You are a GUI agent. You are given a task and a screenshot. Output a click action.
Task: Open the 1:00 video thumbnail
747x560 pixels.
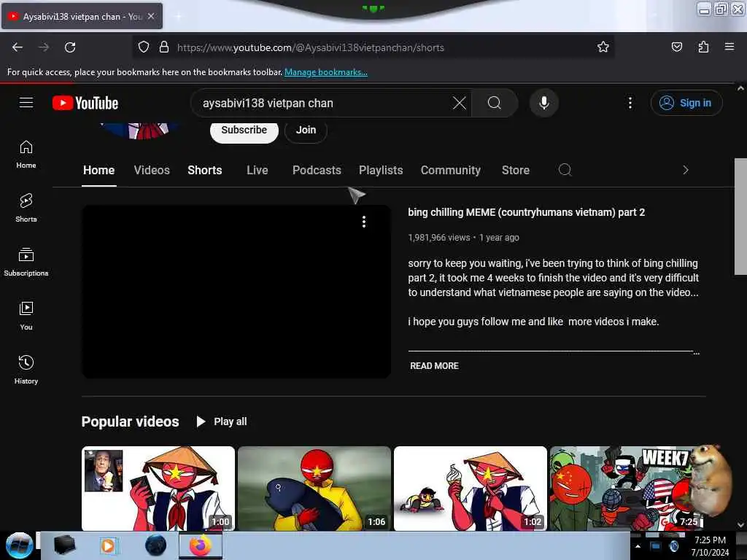(158, 488)
